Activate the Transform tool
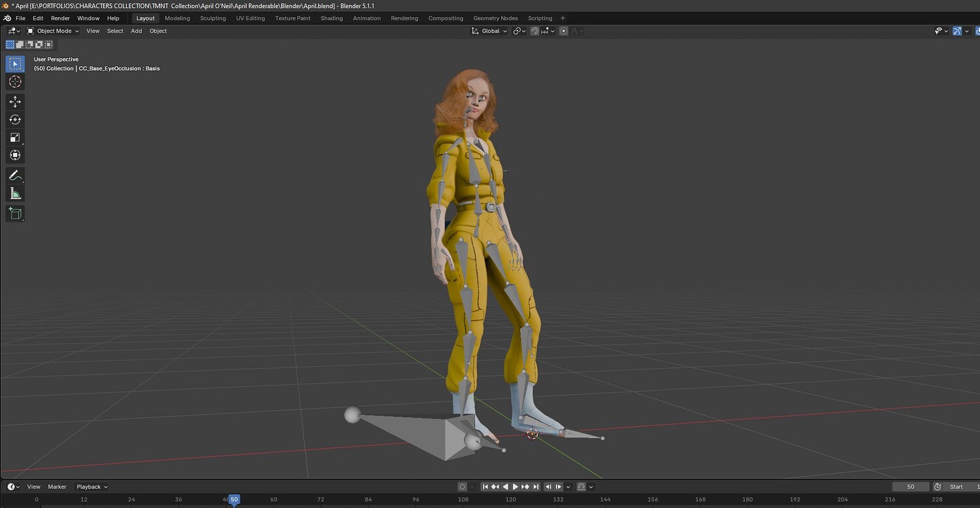Viewport: 980px width, 508px height. pos(16,155)
